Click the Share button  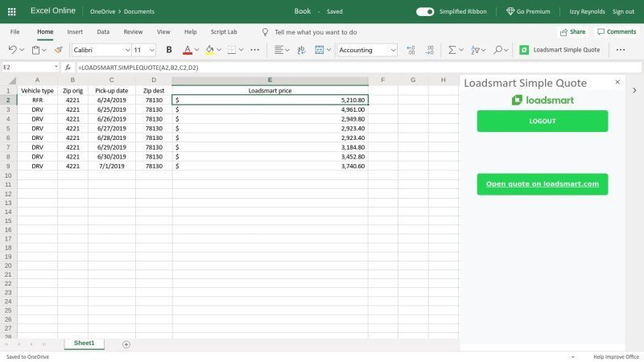(x=572, y=32)
